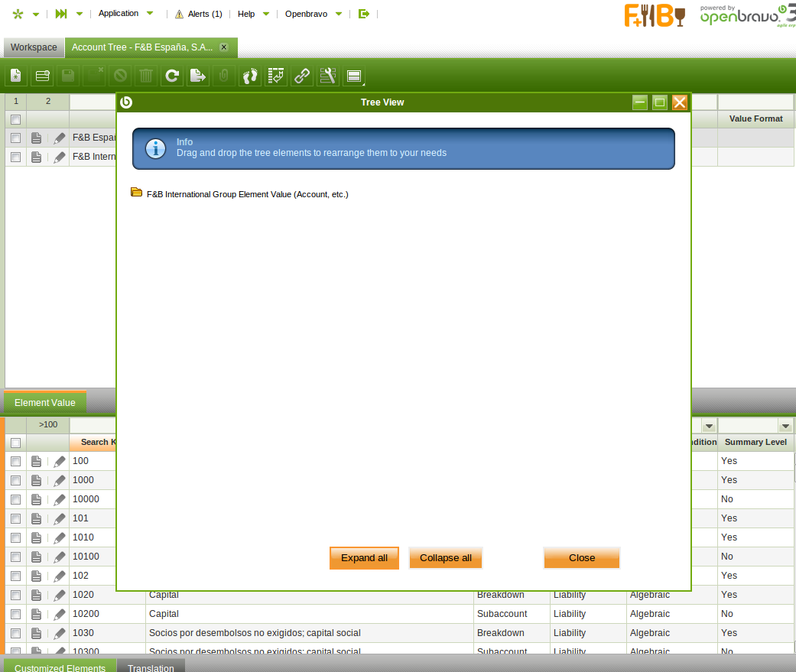Tick the checkbox for F&B Espa row
Viewport: 796px width, 672px height.
(x=16, y=138)
